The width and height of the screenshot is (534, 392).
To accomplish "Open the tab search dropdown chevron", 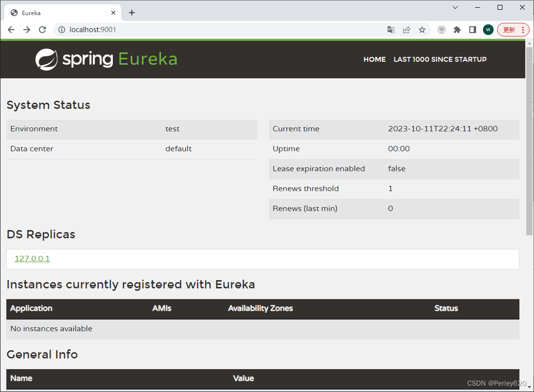I will tap(455, 7).
